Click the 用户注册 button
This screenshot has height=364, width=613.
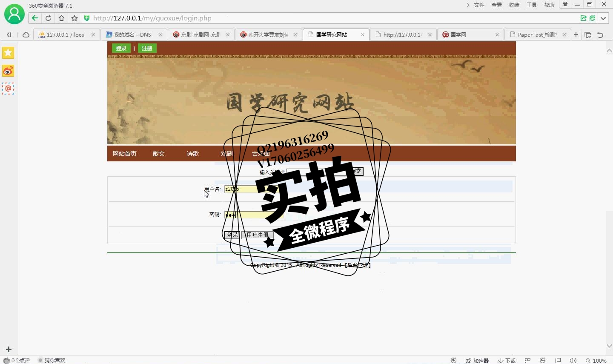(x=258, y=235)
